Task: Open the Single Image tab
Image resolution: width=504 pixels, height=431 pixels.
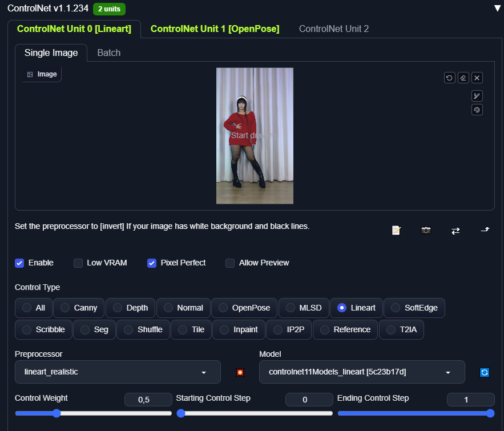Action: click(51, 53)
